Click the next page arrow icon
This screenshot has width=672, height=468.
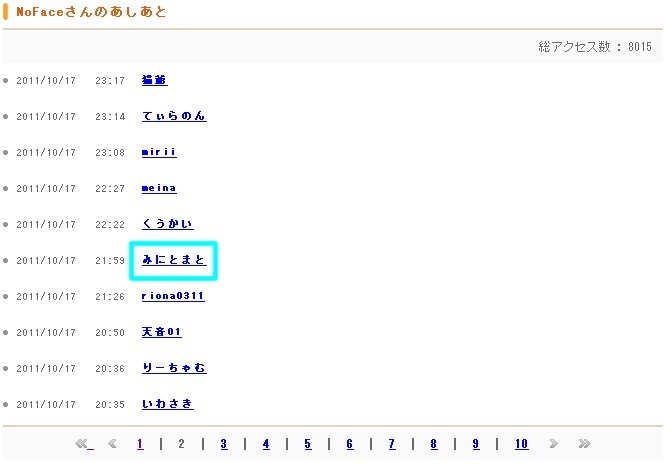[x=554, y=444]
